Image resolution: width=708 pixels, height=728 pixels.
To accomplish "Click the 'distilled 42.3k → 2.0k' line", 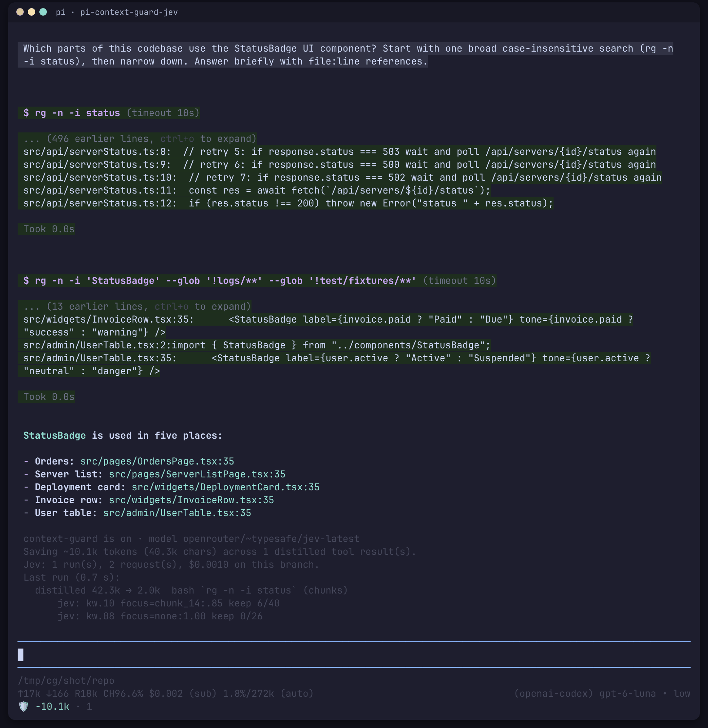I will tap(191, 590).
